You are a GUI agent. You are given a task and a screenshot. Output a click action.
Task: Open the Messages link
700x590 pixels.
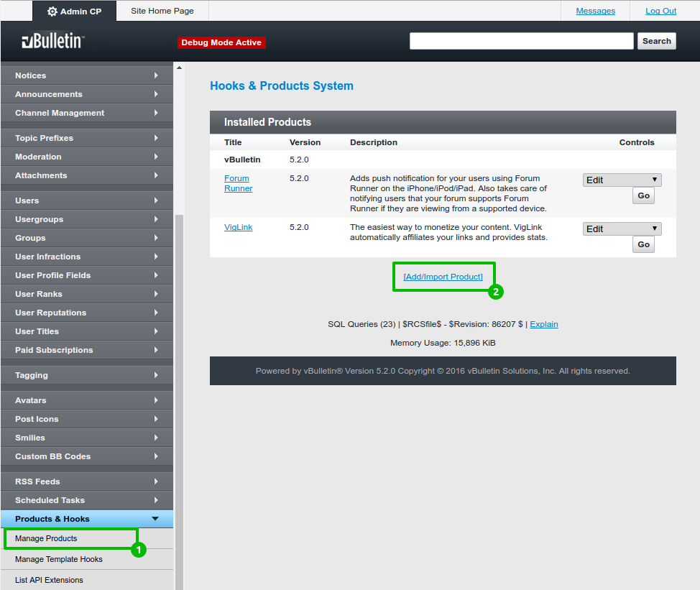click(595, 11)
